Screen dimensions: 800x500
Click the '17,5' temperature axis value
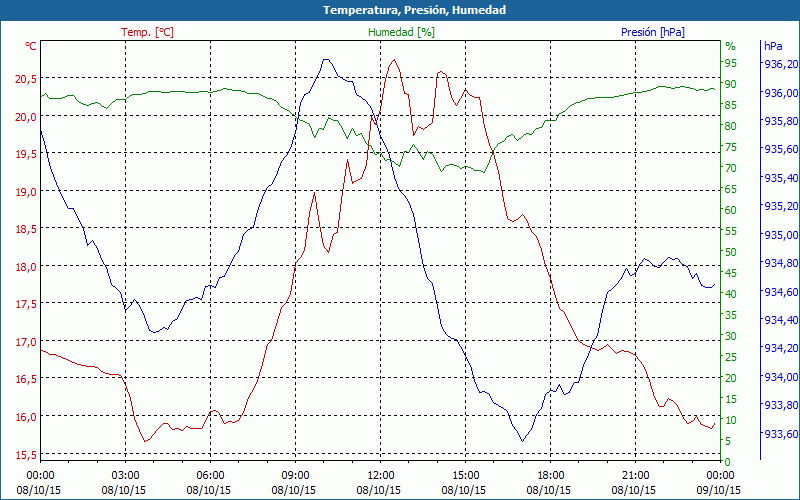(x=27, y=304)
